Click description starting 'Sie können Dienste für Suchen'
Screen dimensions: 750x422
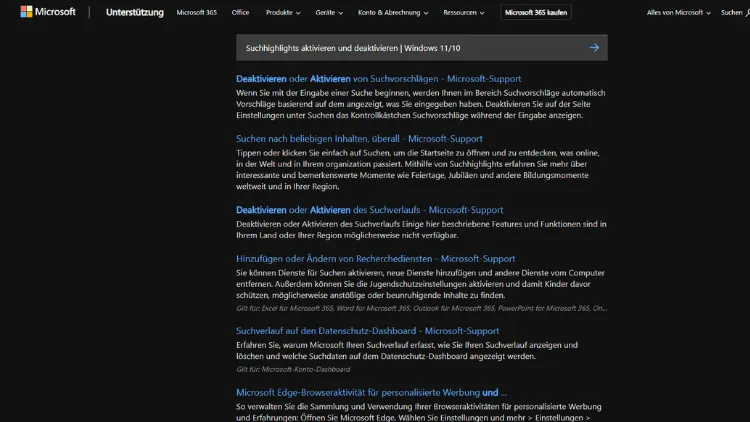click(x=420, y=284)
